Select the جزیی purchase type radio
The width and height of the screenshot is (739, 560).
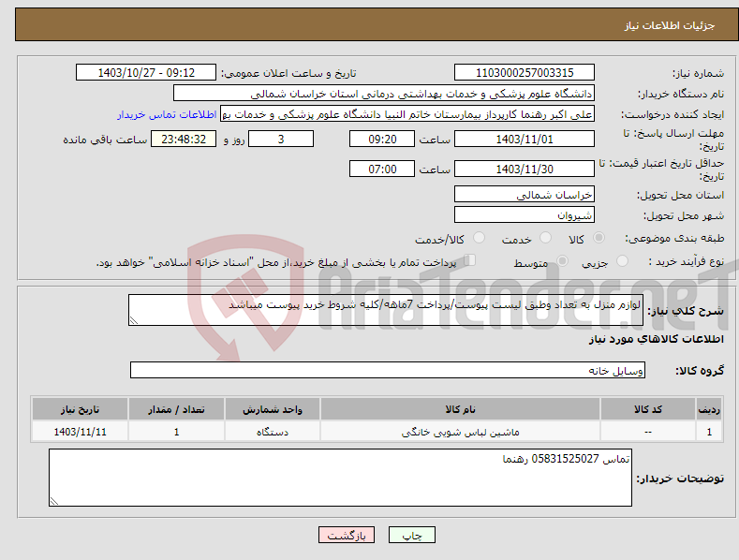622,260
